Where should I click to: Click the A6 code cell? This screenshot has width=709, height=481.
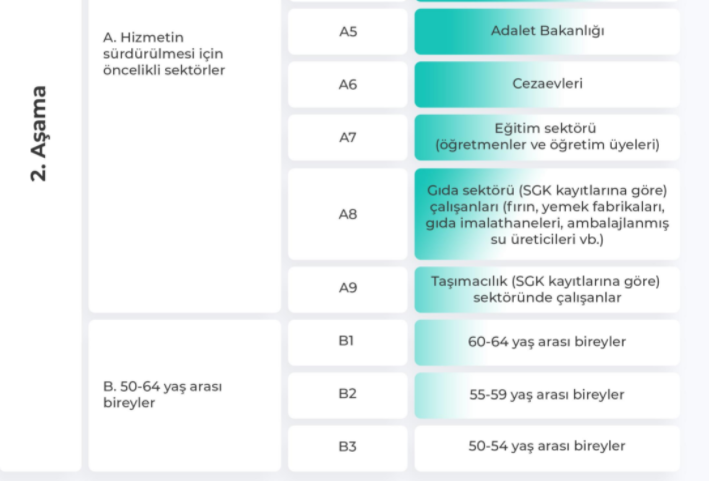pyautogui.click(x=347, y=85)
